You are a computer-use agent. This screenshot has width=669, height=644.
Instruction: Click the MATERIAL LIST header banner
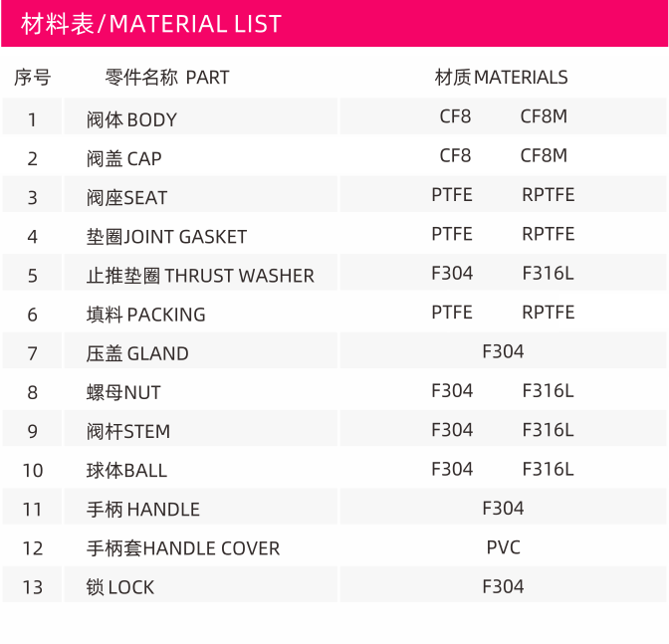point(334,24)
